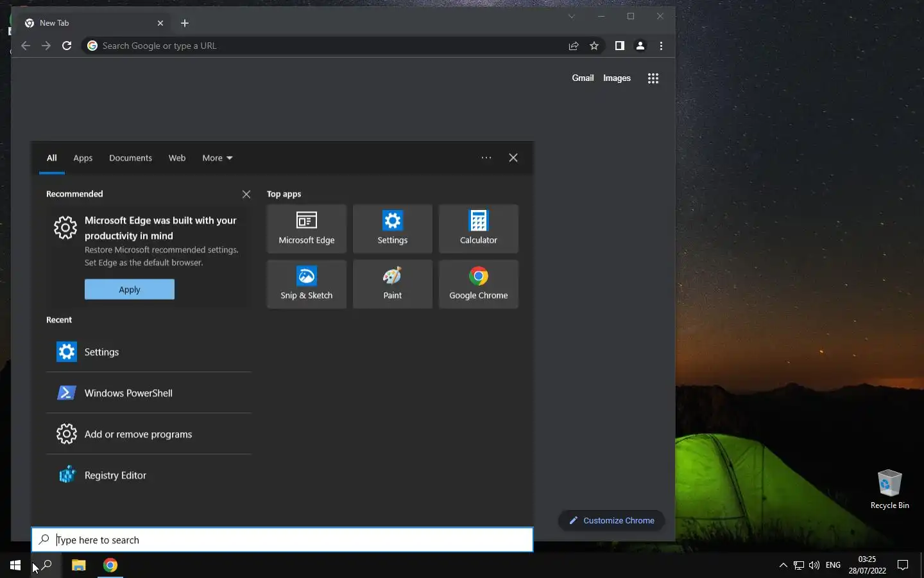
Task: Open Chrome tab search chevron
Action: click(571, 17)
